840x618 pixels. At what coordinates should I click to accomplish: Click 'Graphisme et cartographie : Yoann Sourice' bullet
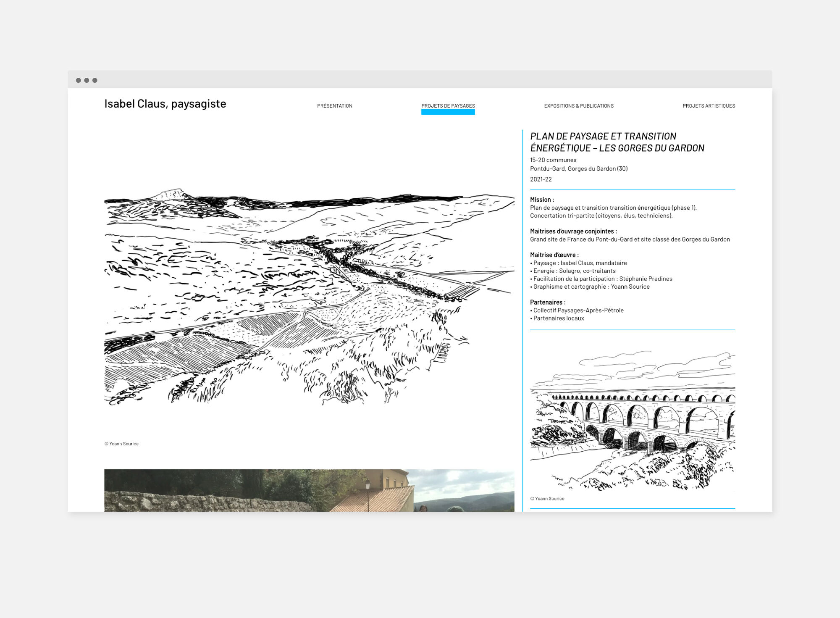590,287
